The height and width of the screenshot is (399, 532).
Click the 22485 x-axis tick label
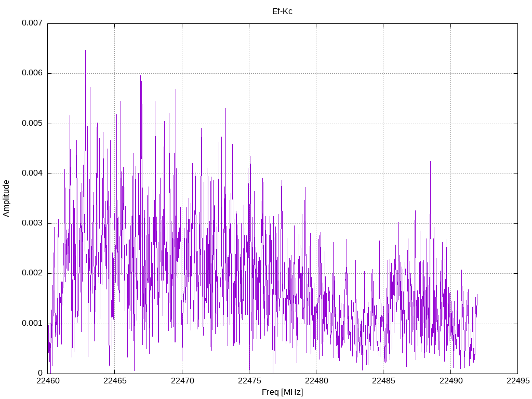383,381
